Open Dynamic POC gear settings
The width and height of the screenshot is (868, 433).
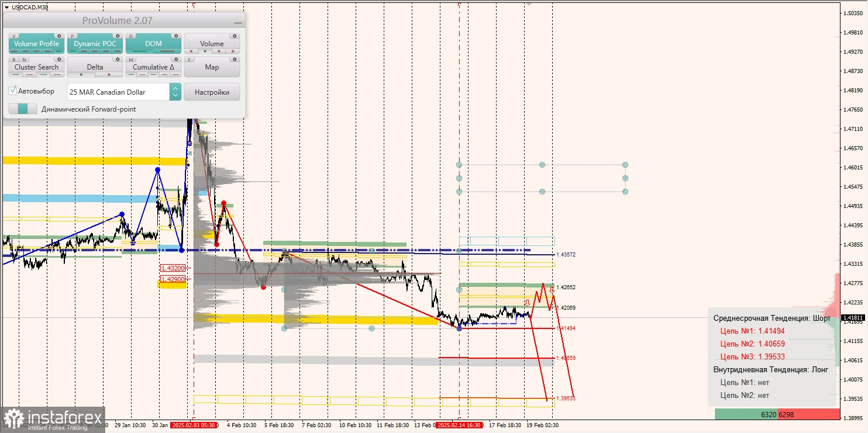(118, 36)
